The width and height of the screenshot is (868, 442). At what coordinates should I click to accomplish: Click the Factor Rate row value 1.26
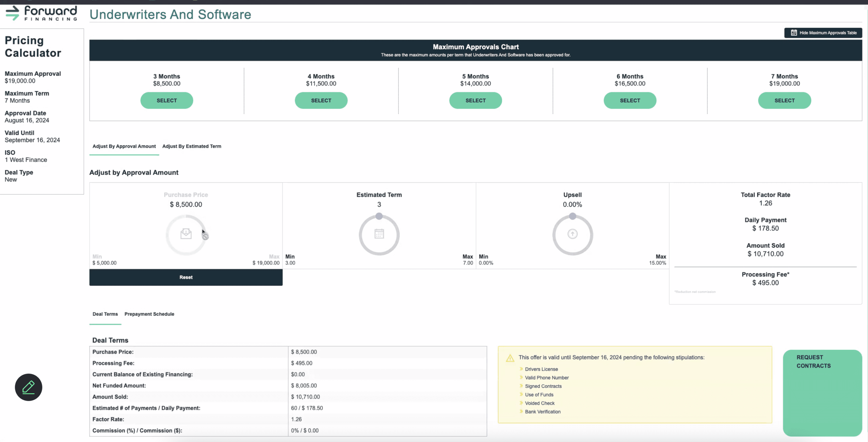coord(296,419)
